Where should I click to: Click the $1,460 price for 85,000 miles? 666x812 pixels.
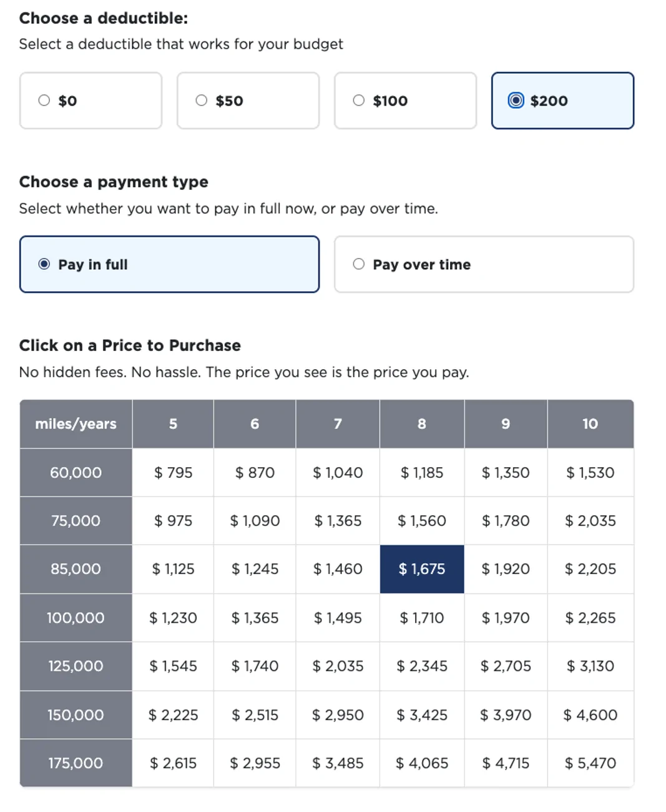(338, 569)
